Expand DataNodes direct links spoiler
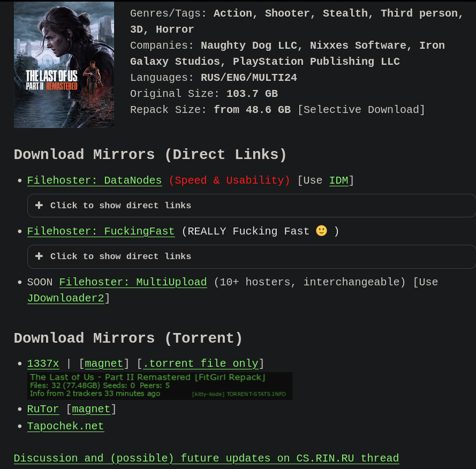Image resolution: width=476 pixels, height=469 pixels. (251, 206)
